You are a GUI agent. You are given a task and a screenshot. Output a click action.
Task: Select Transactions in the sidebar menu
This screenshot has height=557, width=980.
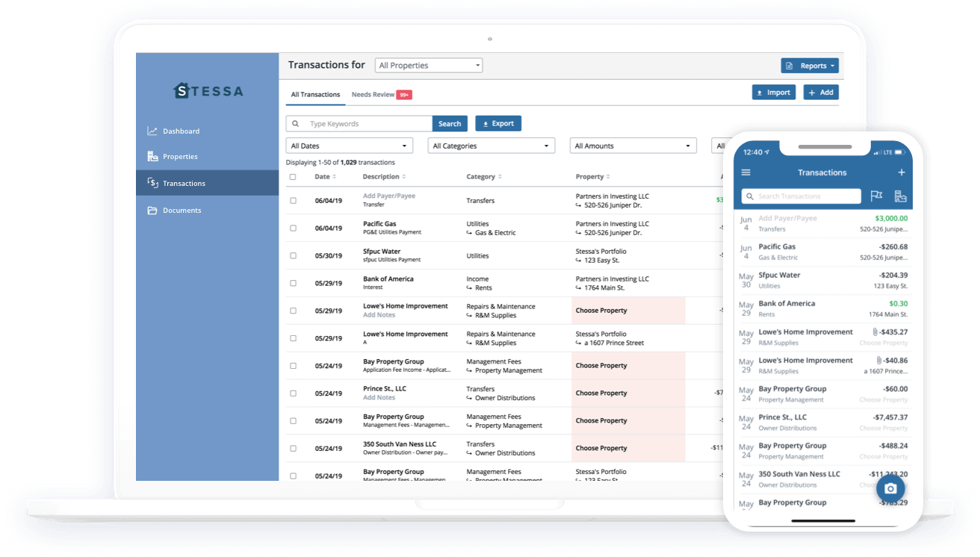click(184, 183)
